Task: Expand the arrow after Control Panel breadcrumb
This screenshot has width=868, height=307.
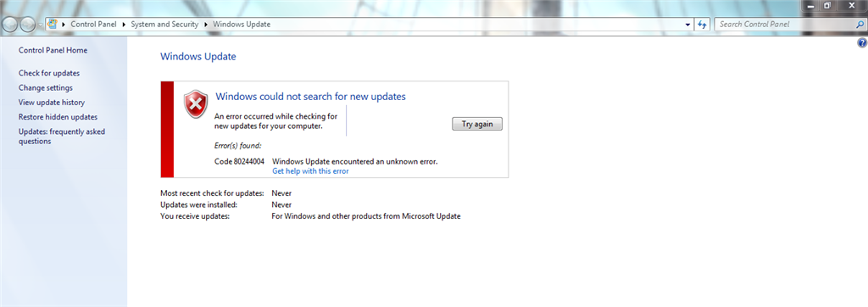Action: [x=124, y=25]
